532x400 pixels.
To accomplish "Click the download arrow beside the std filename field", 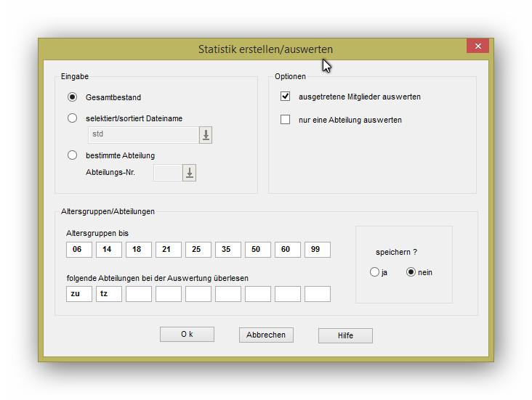I will coord(206,135).
